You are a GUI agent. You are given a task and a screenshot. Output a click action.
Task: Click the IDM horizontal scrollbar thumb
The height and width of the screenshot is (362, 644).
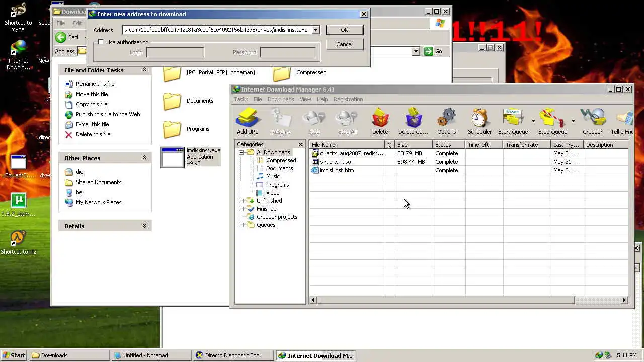click(446, 300)
